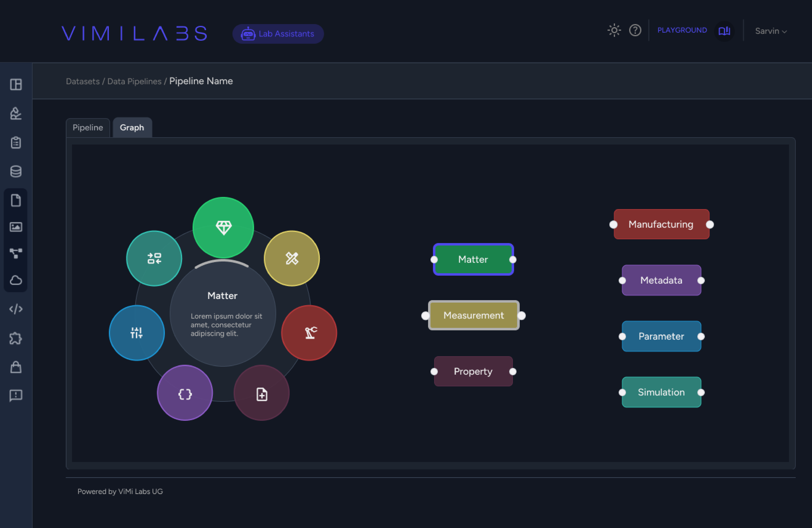Click the Measurement node's right connector
Image resolution: width=812 pixels, height=528 pixels.
[x=522, y=316]
